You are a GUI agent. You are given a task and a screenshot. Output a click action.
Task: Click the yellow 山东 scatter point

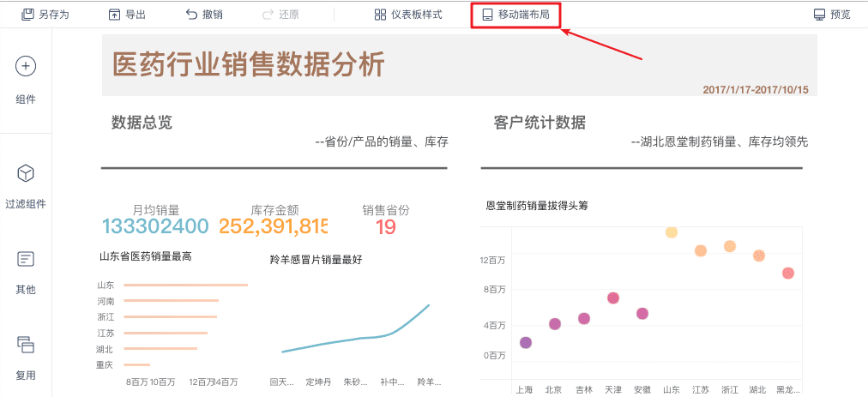coord(672,232)
